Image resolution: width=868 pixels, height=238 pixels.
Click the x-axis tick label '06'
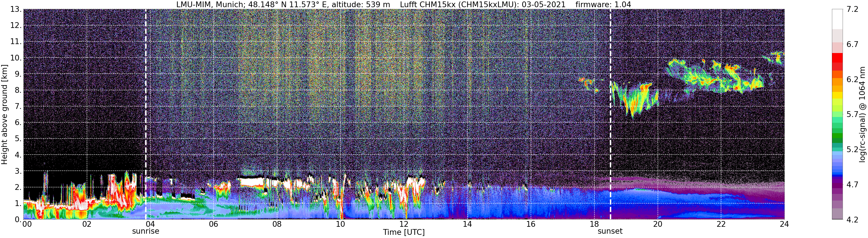(x=213, y=224)
